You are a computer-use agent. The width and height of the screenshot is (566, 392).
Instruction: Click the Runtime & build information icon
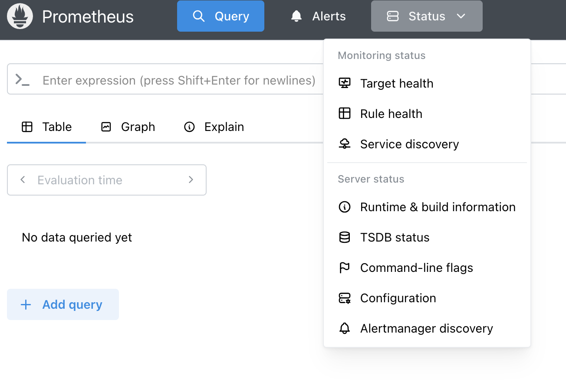pyautogui.click(x=345, y=207)
